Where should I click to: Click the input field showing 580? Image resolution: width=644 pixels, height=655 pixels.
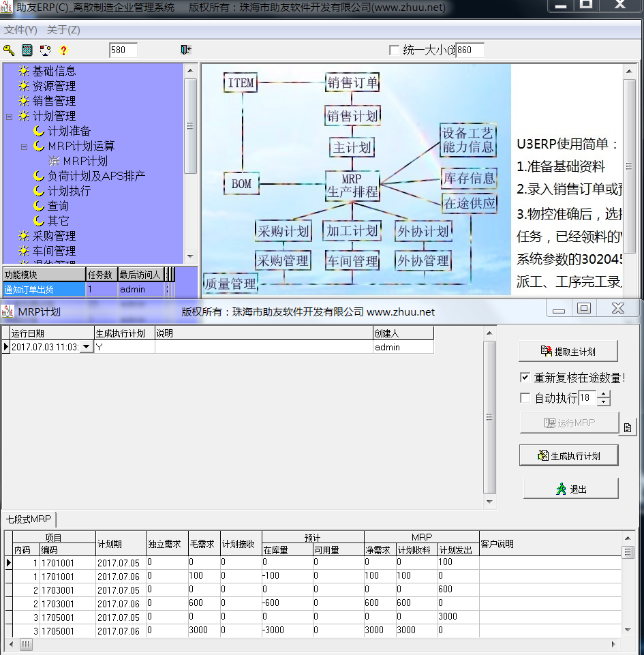(123, 50)
